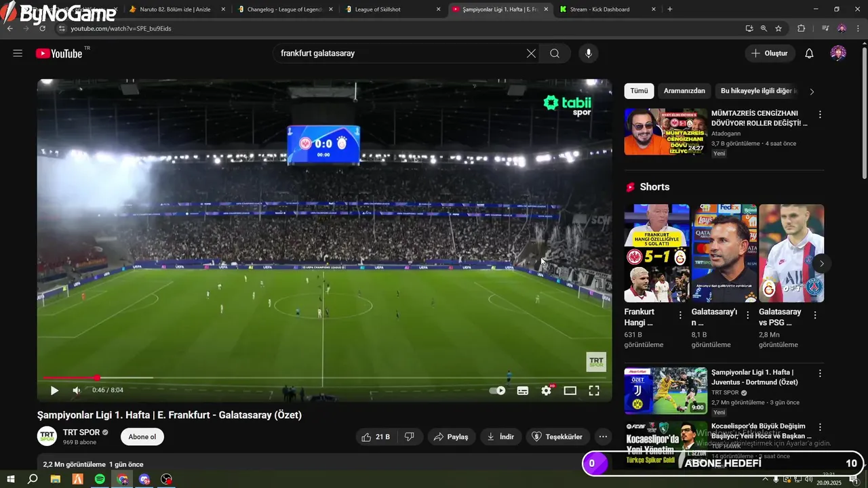Open Kocaelispor'da Büyük Değişim video title
The image size is (868, 488).
tap(761, 431)
